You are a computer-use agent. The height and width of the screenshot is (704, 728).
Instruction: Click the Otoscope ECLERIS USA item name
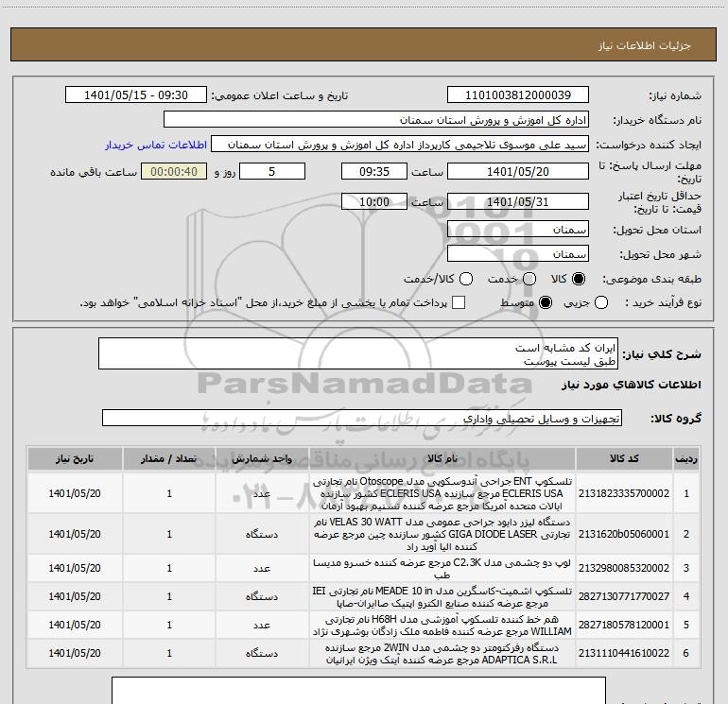click(442, 493)
